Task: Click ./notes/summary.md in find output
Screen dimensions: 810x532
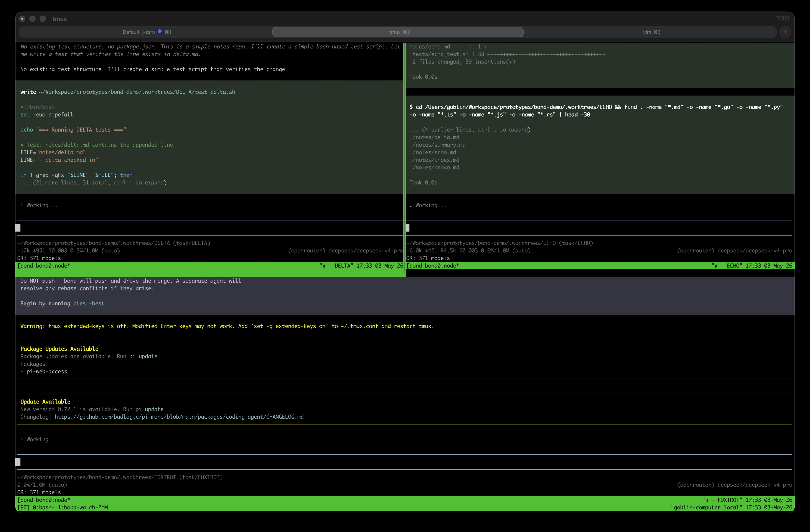Action: tap(437, 145)
